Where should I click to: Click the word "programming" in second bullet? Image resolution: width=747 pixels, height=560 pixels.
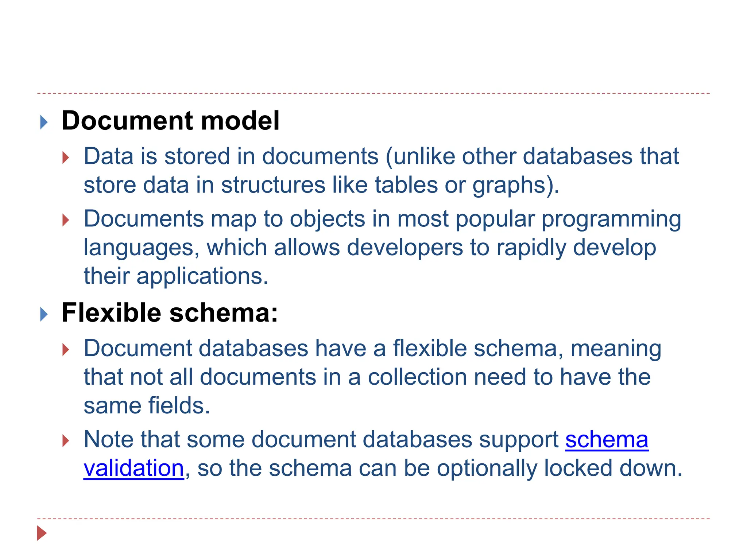[611, 219]
